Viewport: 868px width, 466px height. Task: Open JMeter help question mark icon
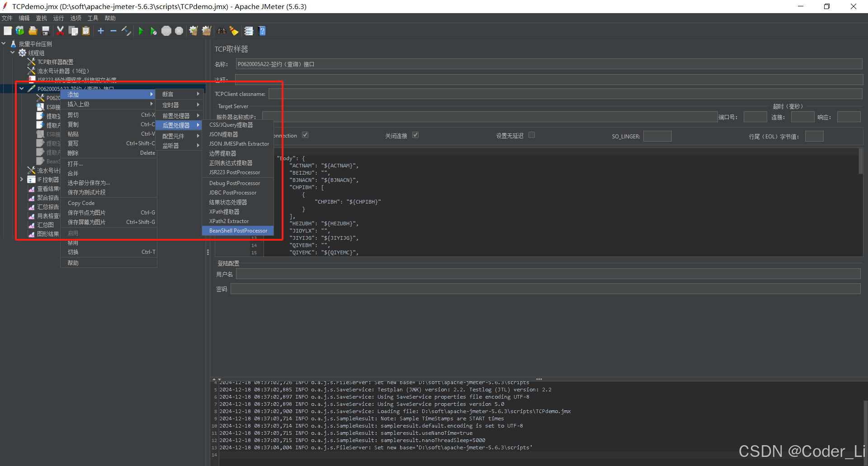pos(262,31)
